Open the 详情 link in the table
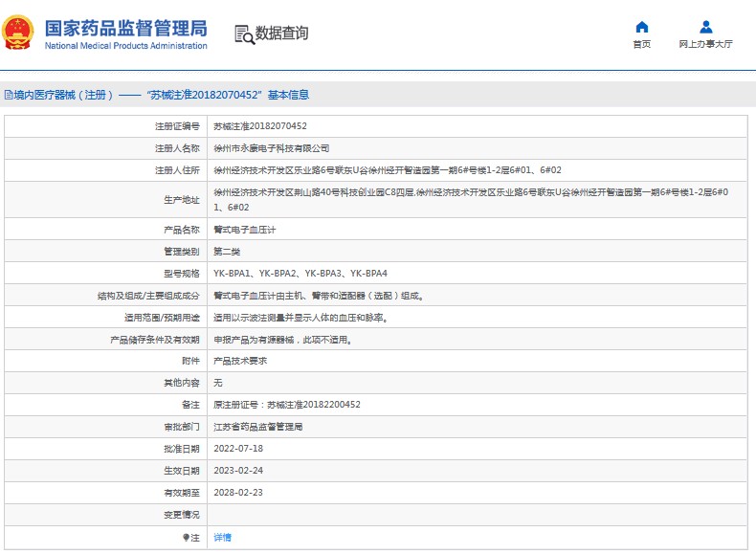 tap(222, 538)
